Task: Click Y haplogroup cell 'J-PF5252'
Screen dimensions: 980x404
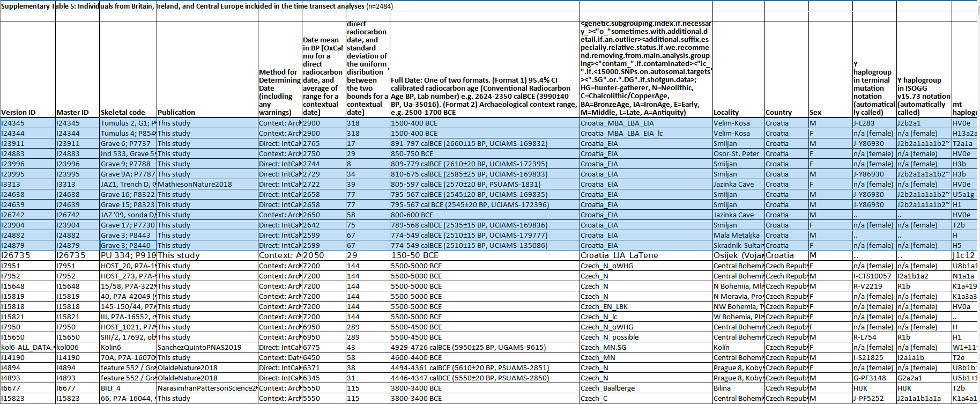Action: pos(874,399)
